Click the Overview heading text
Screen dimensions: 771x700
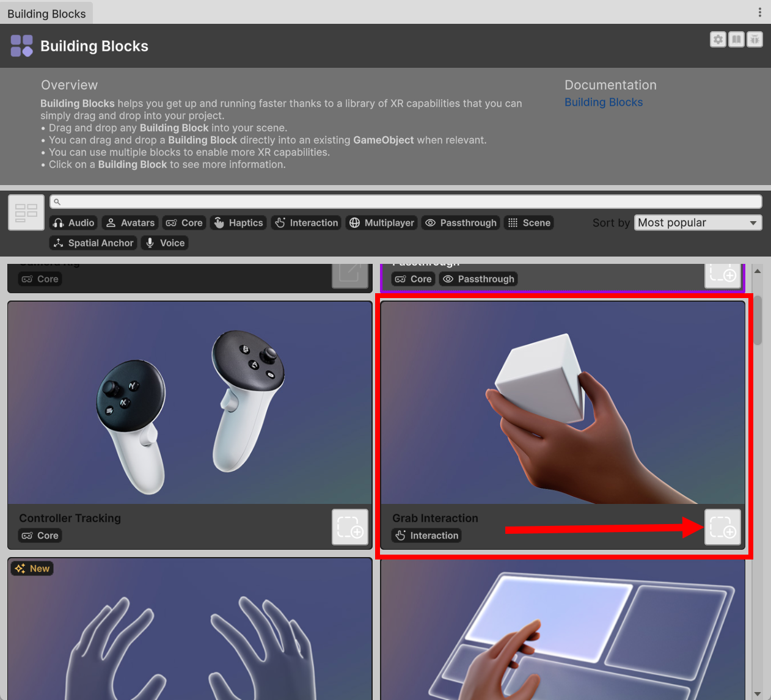[x=69, y=85]
